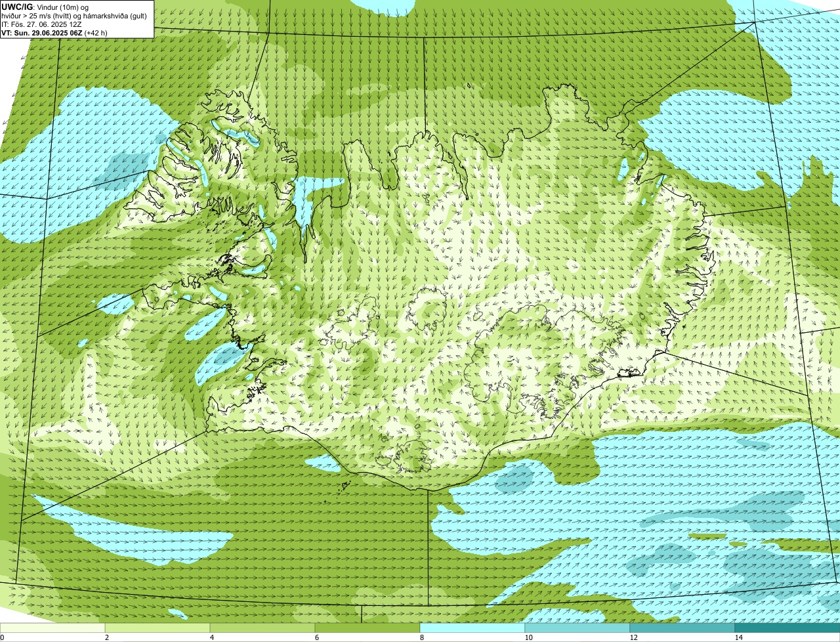Pick the color bar segment between 8 and 10
This screenshot has width=840, height=642.
click(x=472, y=628)
